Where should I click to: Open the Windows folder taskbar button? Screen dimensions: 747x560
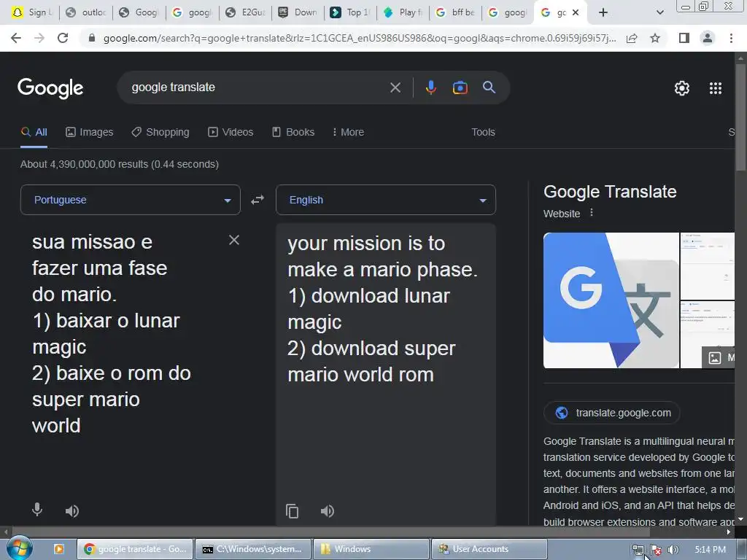point(371,549)
